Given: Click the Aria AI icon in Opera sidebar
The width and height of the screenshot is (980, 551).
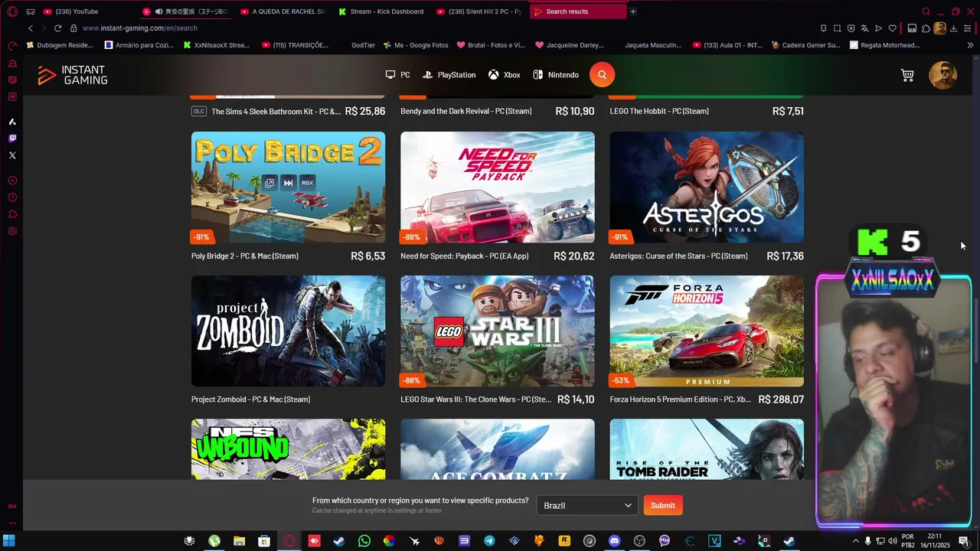Looking at the screenshot, I should 12,122.
